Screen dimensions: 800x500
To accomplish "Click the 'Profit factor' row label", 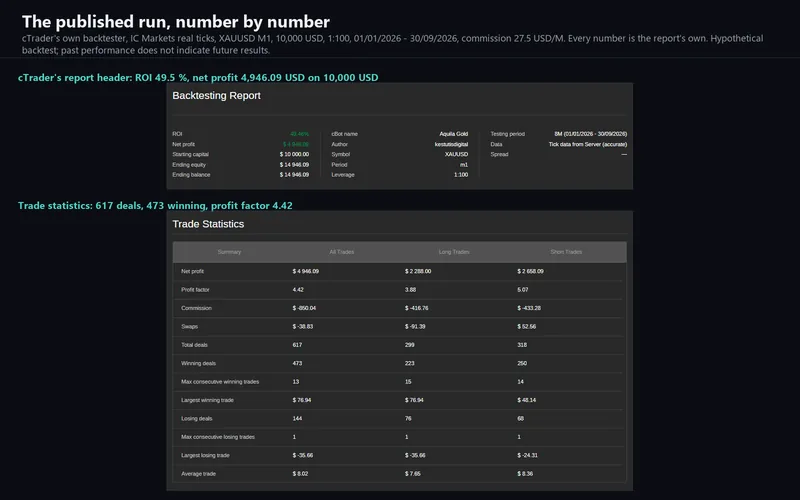I will (195, 290).
